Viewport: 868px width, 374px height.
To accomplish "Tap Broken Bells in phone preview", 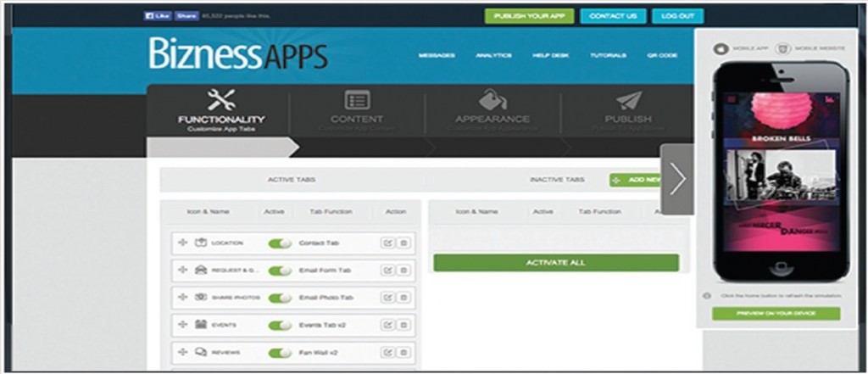I will pyautogui.click(x=780, y=138).
